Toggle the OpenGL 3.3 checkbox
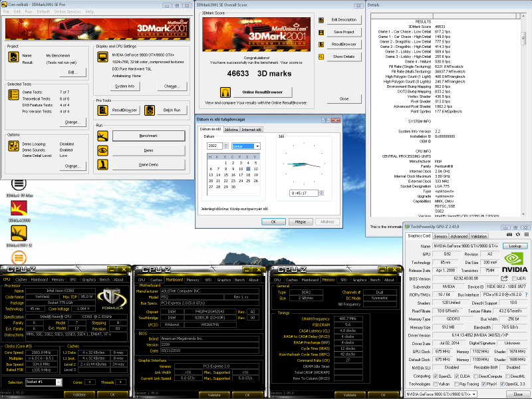532x399 pixels. coord(502,384)
